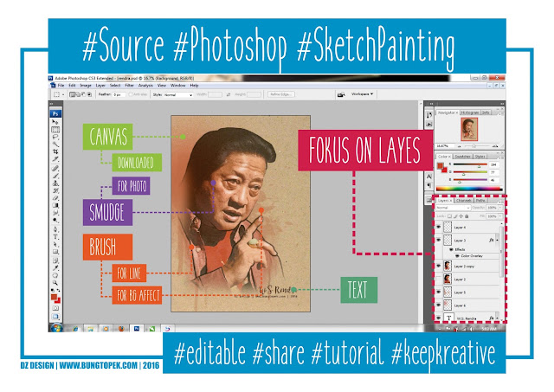Click lock position icon in Layers panel
This screenshot has height=392, width=554.
tap(461, 215)
